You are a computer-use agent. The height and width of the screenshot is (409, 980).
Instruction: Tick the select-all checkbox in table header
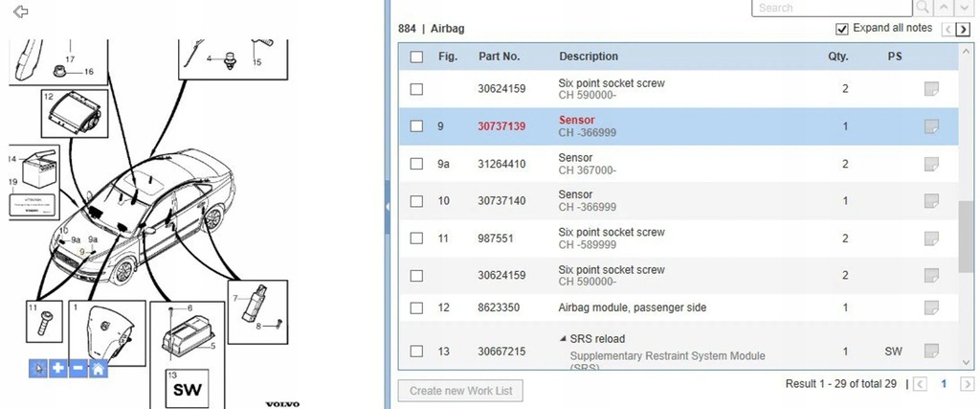tap(416, 57)
